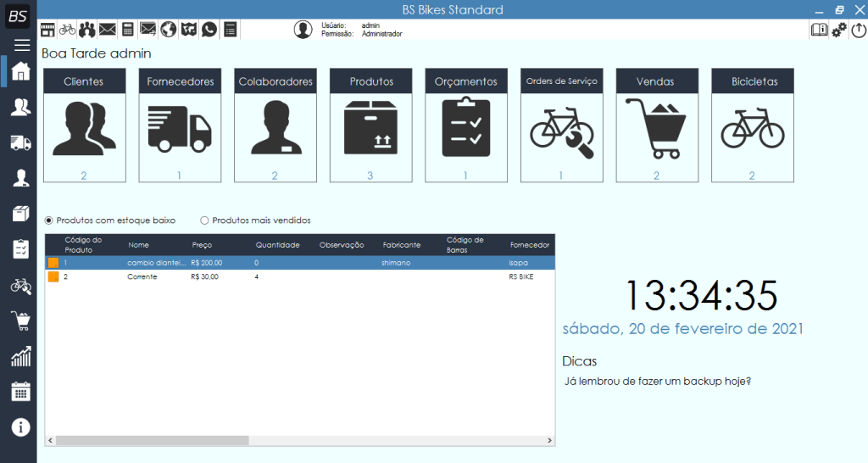Image resolution: width=868 pixels, height=463 pixels.
Task: Select the 'Corrente' product row
Action: pos(142,277)
